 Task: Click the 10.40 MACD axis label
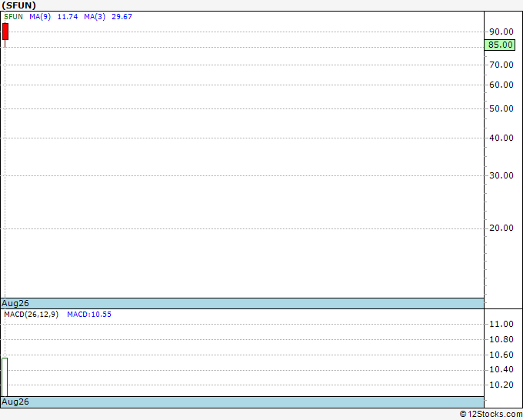click(501, 370)
